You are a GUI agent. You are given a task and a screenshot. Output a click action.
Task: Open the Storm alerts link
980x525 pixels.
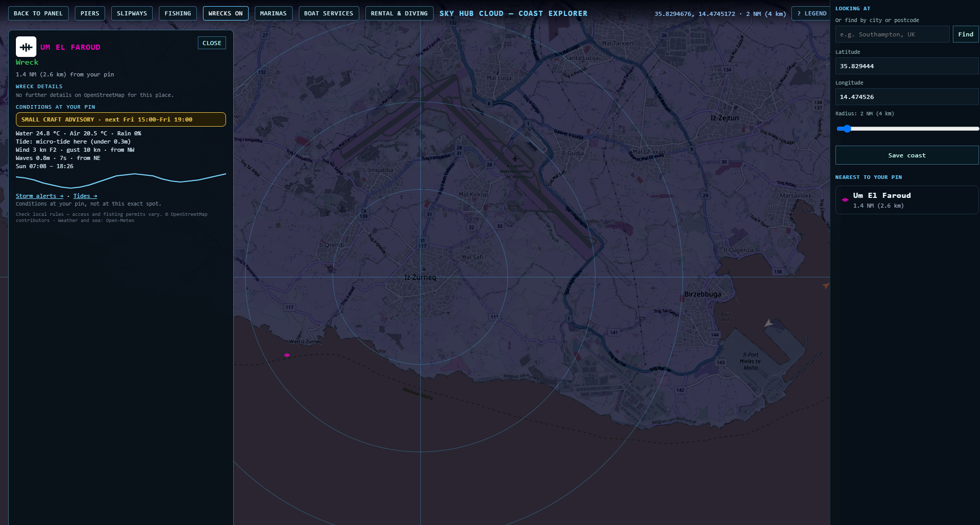39,196
